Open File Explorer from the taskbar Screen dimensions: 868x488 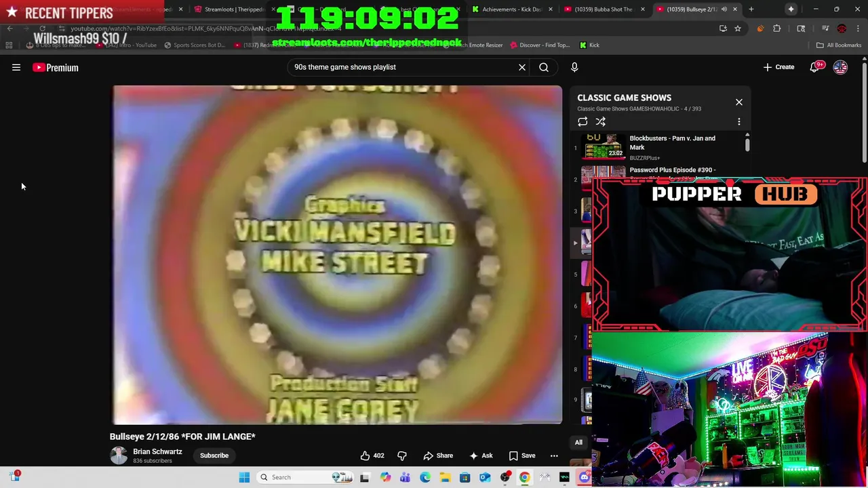click(x=445, y=477)
